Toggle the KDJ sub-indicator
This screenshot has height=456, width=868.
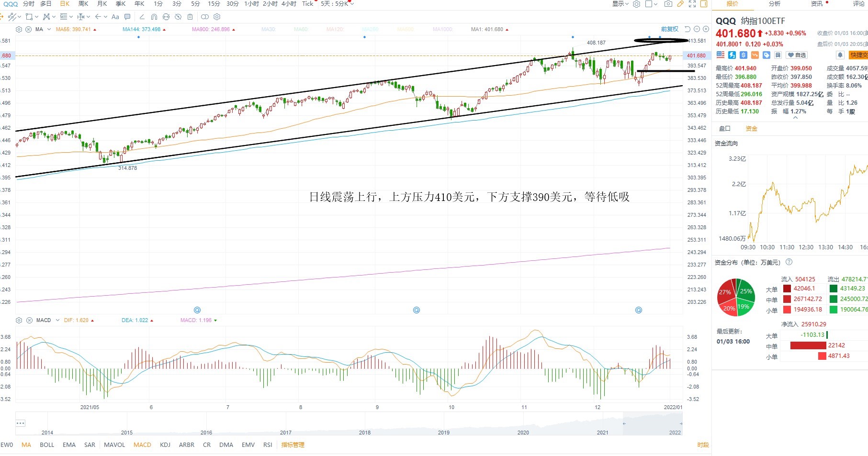click(x=165, y=445)
